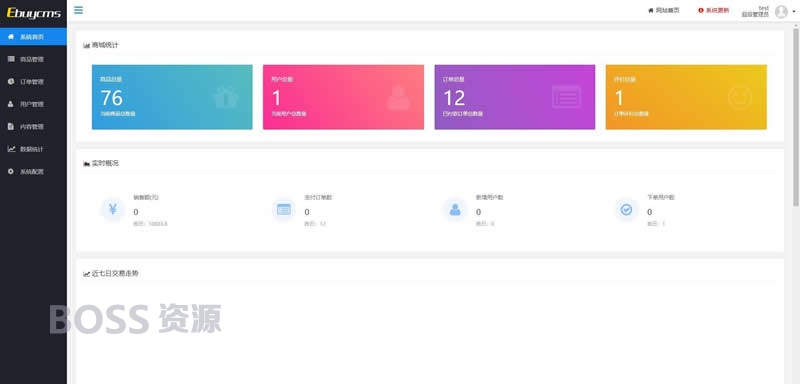
Task: Click the user icon on the pink card
Action: [398, 97]
